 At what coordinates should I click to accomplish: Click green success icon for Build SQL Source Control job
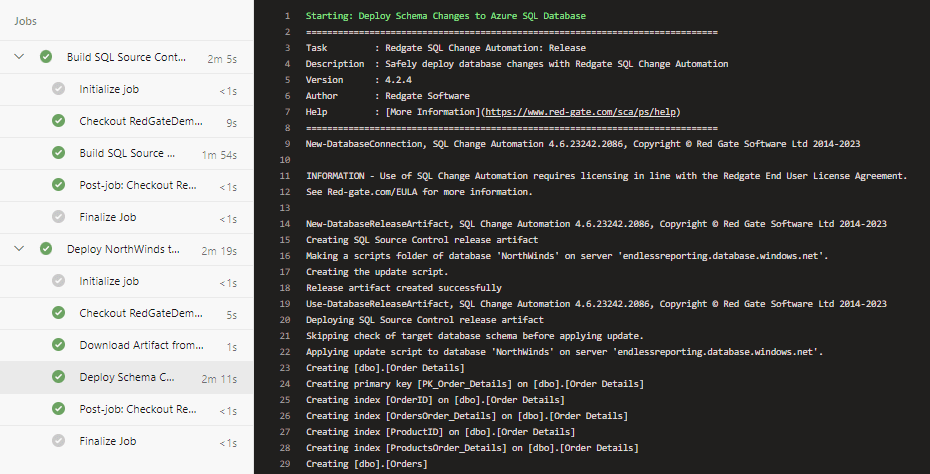(x=46, y=57)
